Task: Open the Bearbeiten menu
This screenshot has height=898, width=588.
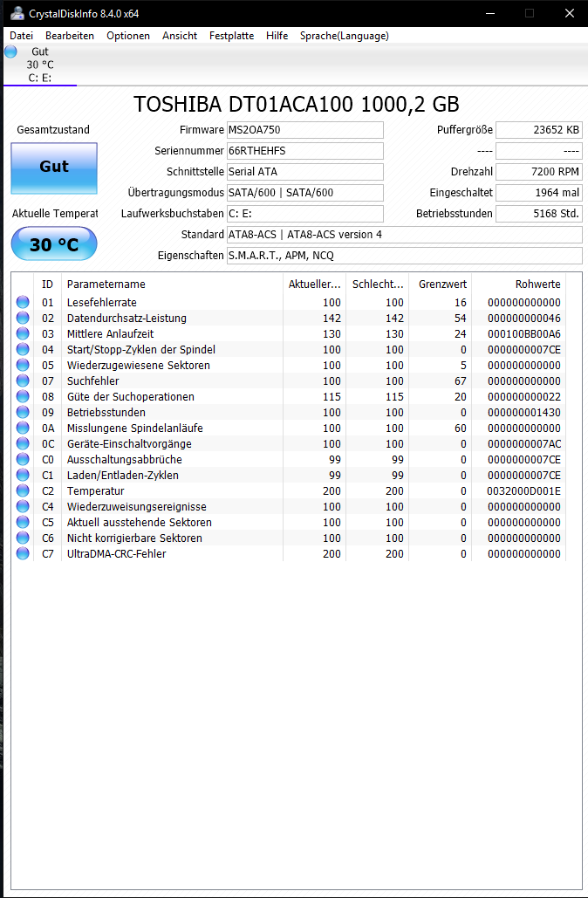Action: [x=70, y=36]
